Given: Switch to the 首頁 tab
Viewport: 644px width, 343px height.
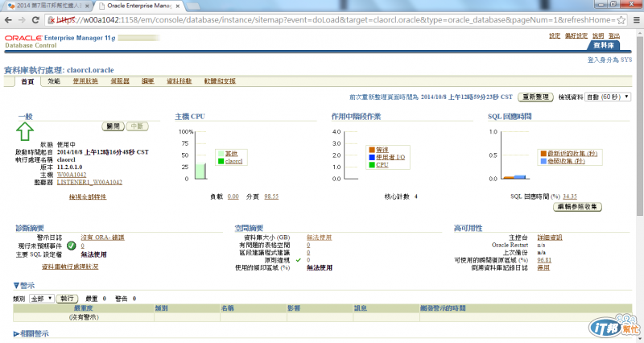Looking at the screenshot, I should click(x=27, y=81).
